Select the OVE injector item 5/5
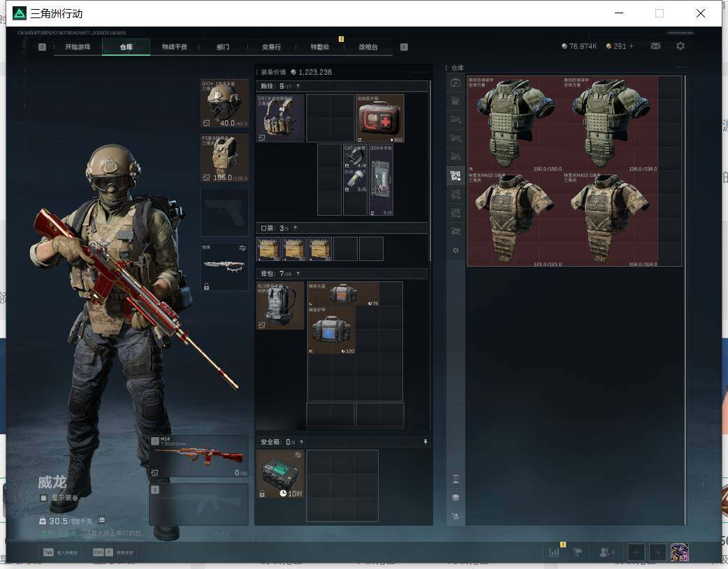 pyautogui.click(x=355, y=181)
